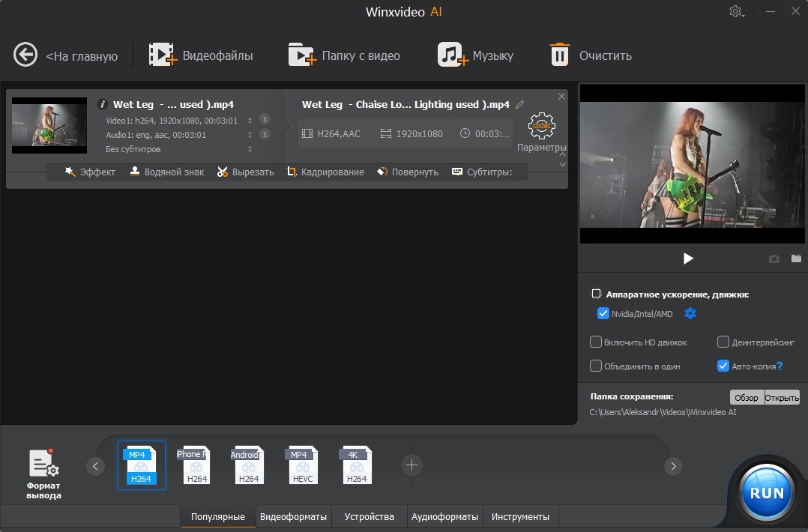
Task: Rename output file with the pencil icon
Action: point(519,105)
